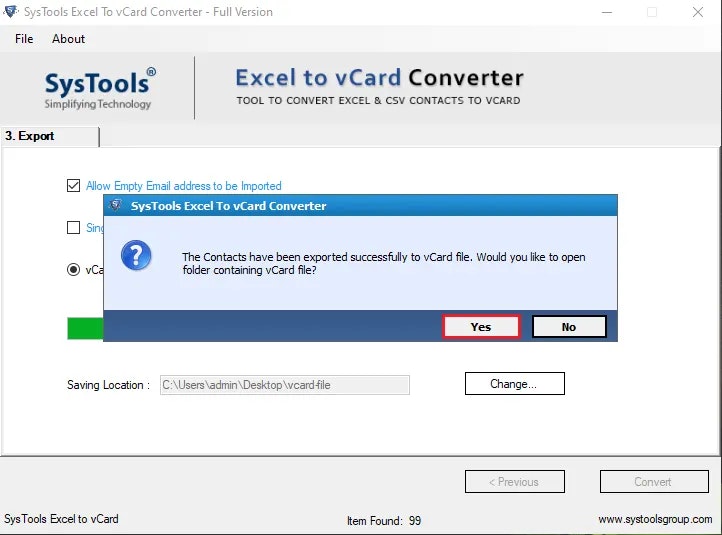Click the exported successfully message text
This screenshot has width=722, height=535.
click(x=384, y=263)
